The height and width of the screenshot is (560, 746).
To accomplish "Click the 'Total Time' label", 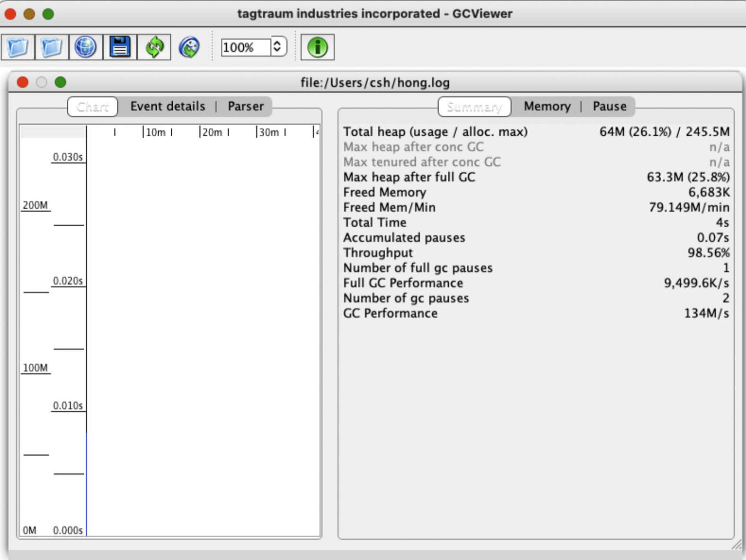I will [375, 222].
